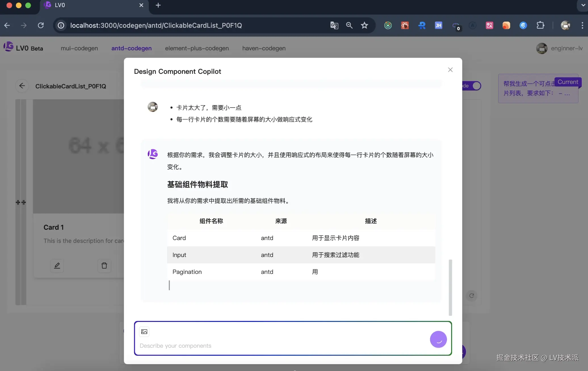Click the LV0 Beta logo link

[x=23, y=48]
